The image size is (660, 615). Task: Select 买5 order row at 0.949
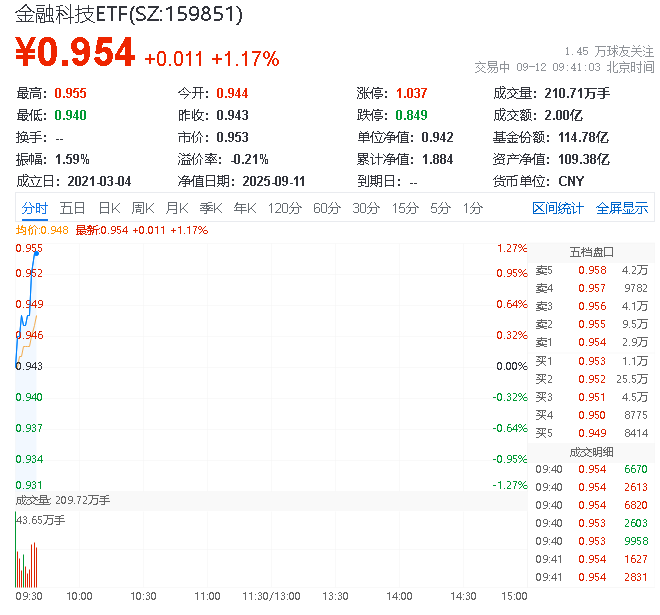pos(591,433)
